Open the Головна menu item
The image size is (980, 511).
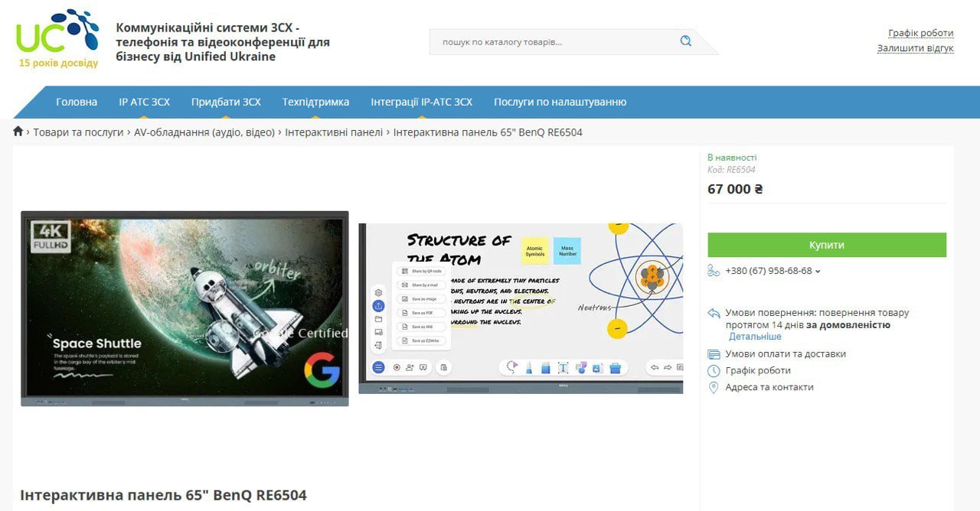pyautogui.click(x=77, y=102)
